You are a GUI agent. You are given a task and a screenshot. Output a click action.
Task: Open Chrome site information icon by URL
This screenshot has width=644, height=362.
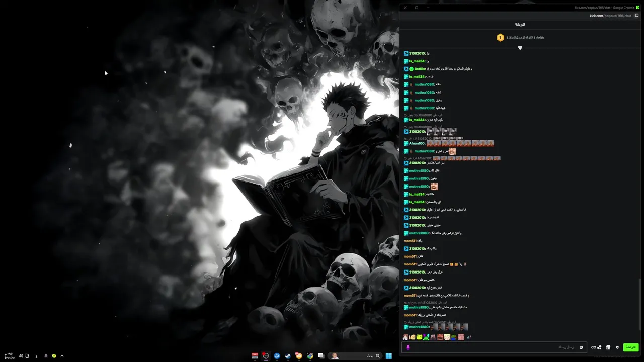click(636, 16)
